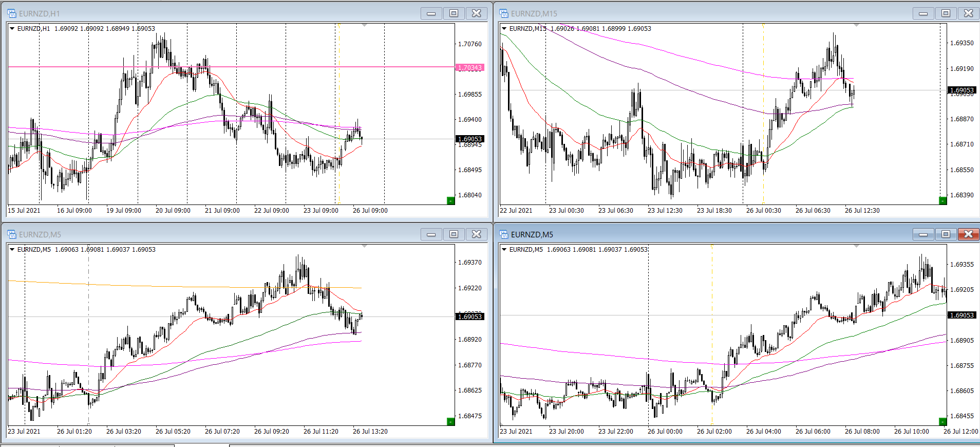Image resolution: width=980 pixels, height=447 pixels.
Task: Expand the trading panel arrow beside EURNZD,M15 label
Action: (x=504, y=29)
